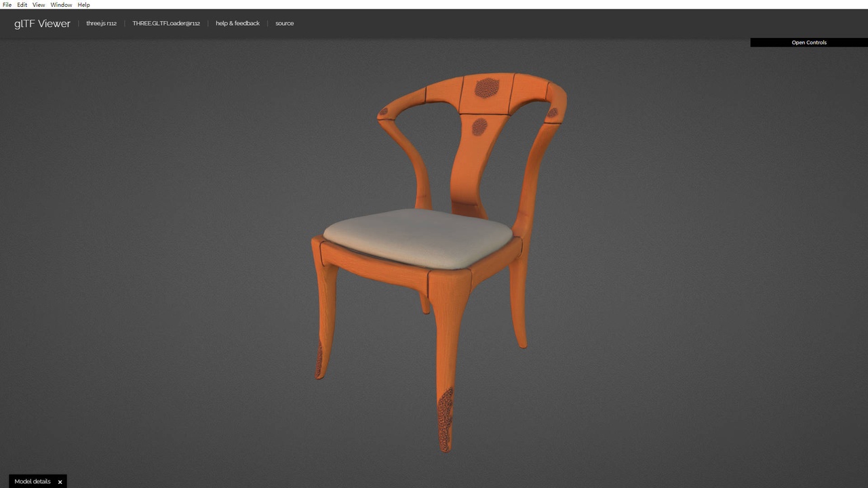Open the View menu
The image size is (868, 488).
[x=39, y=5]
